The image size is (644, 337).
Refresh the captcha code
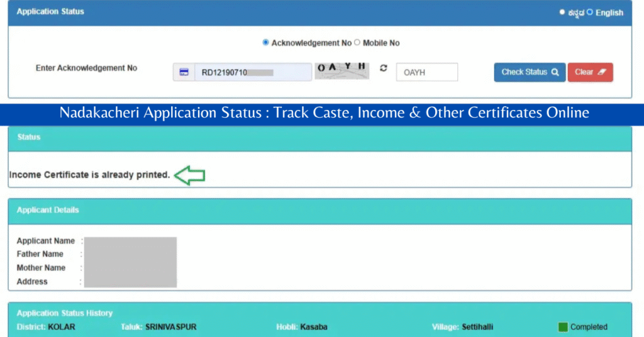[383, 68]
